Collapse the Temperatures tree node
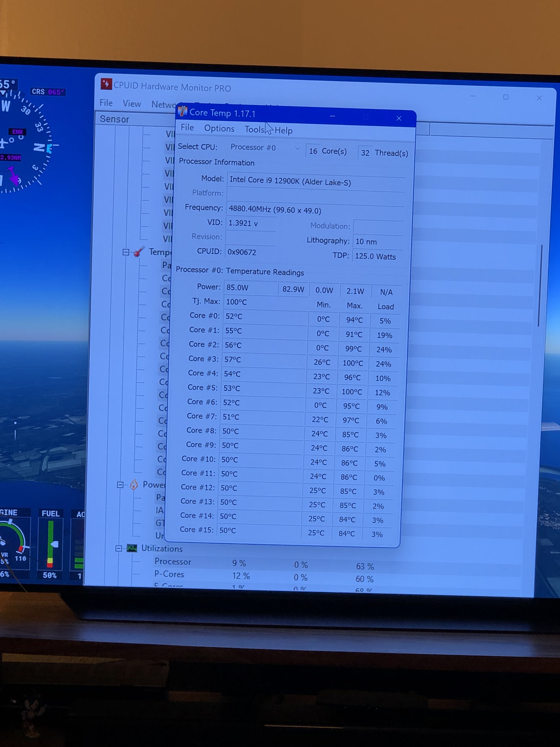The width and height of the screenshot is (560, 747). (126, 252)
